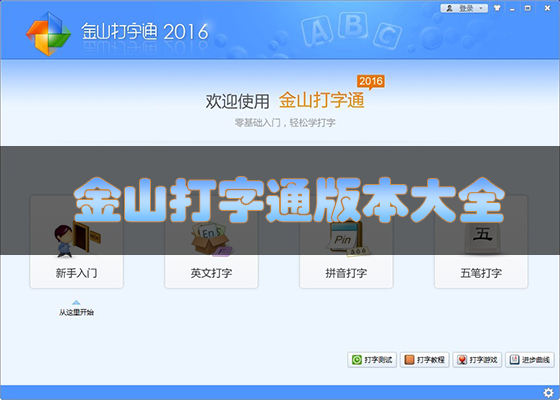Close the 金山打字通 window

(547, 8)
